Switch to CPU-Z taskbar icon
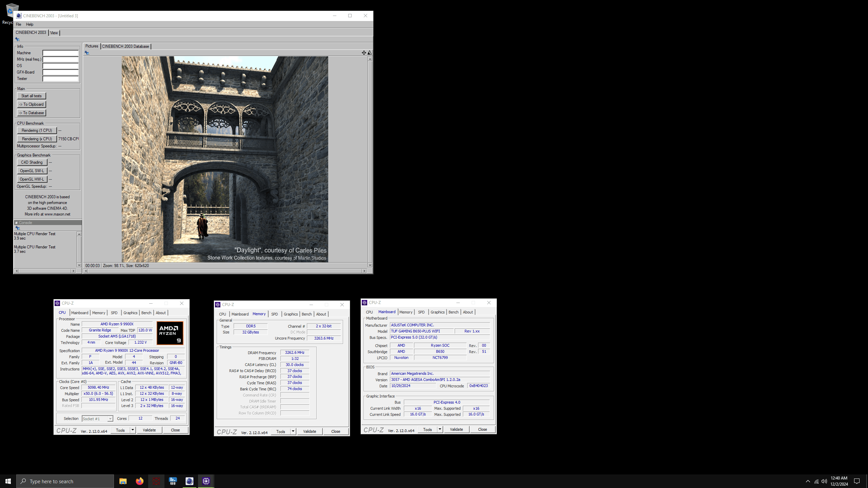Image resolution: width=868 pixels, height=488 pixels. point(206,481)
